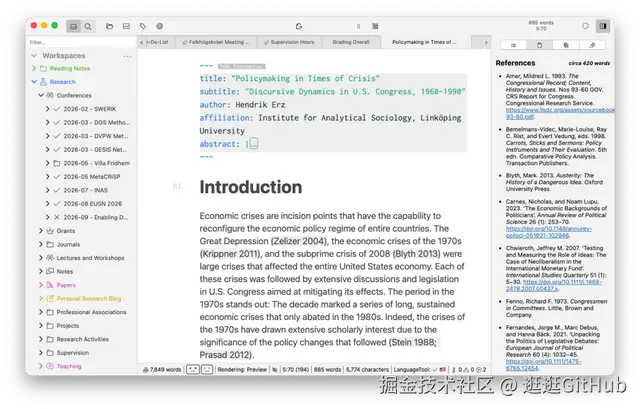Click the Introduction heading
This screenshot has width=640, height=409.
click(x=251, y=187)
